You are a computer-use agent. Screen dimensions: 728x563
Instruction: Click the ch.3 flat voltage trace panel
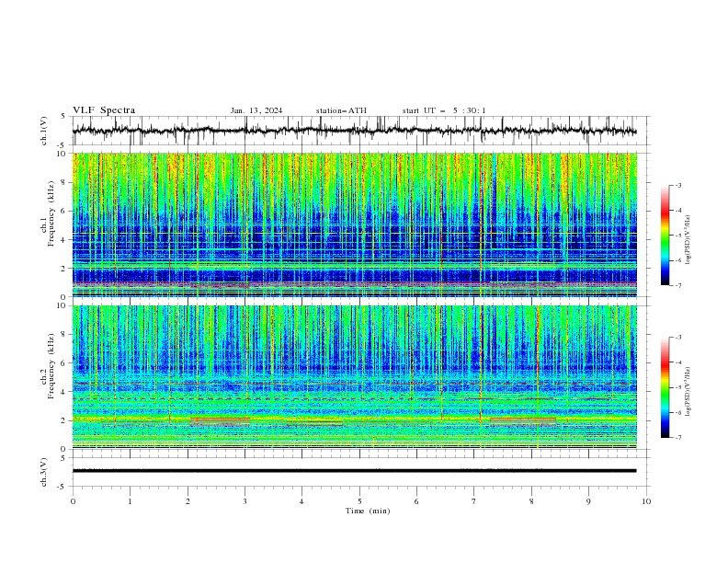[x=360, y=472]
